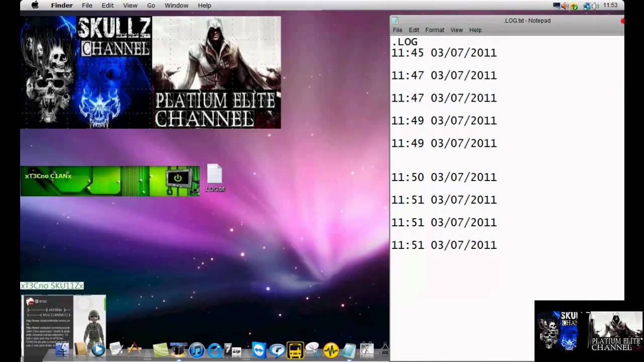Viewport: 644px width, 362px height.
Task: Open the 7-Zip icon in the dock
Action: tap(232, 349)
